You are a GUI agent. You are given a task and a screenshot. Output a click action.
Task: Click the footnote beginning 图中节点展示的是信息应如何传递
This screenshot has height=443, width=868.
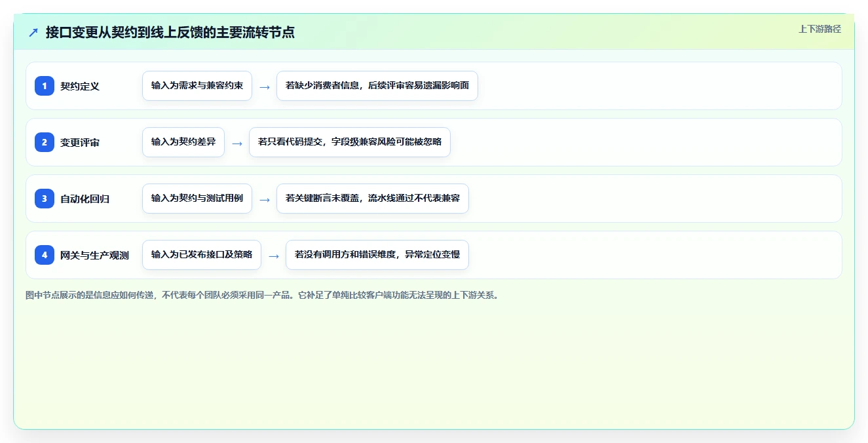pyautogui.click(x=262, y=296)
